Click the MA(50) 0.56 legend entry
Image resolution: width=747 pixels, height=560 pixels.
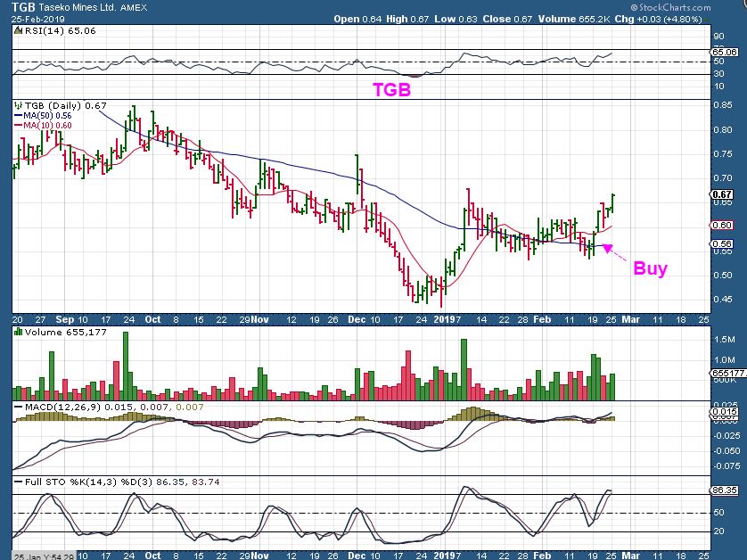pos(44,115)
